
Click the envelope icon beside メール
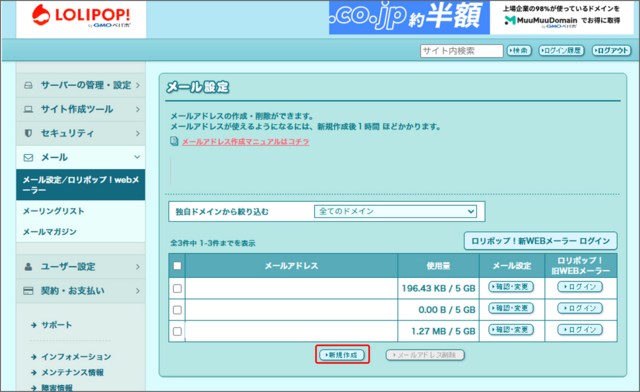(x=28, y=158)
